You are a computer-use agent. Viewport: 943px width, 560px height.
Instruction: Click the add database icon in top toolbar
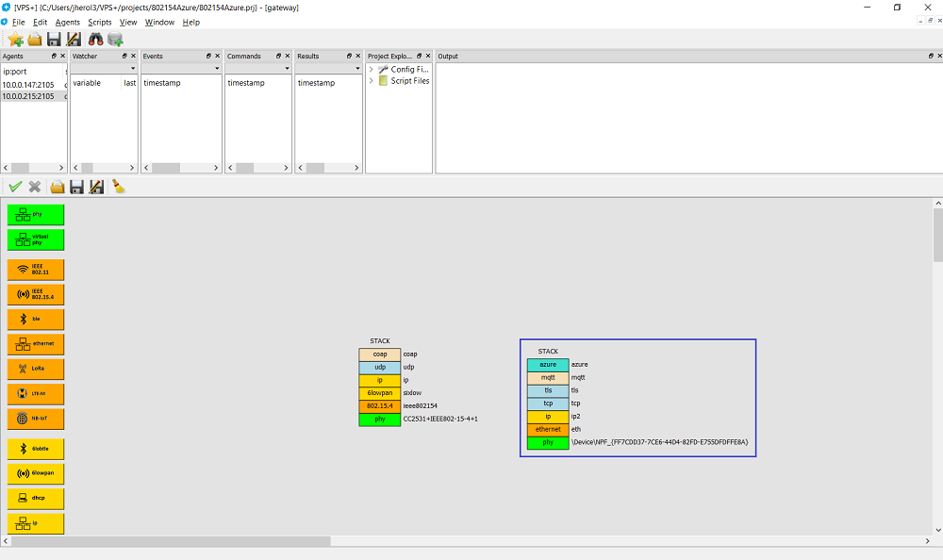[x=116, y=39]
